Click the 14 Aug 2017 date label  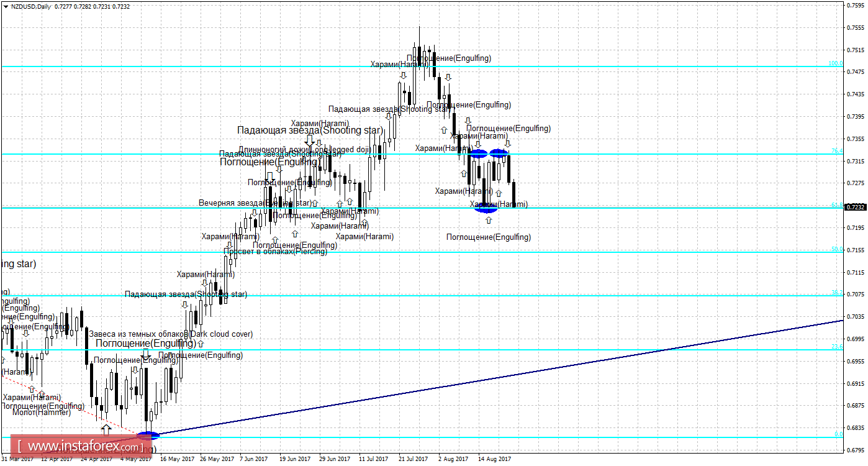tap(494, 460)
